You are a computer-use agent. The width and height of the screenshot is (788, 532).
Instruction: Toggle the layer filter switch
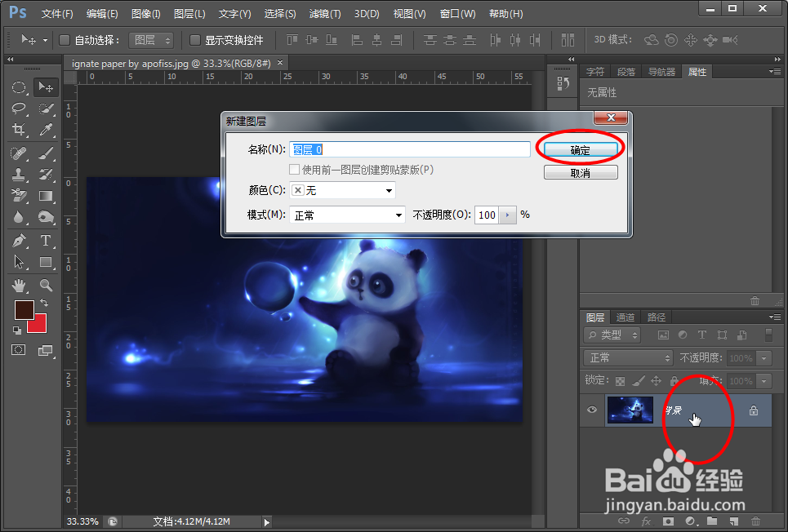click(x=768, y=335)
